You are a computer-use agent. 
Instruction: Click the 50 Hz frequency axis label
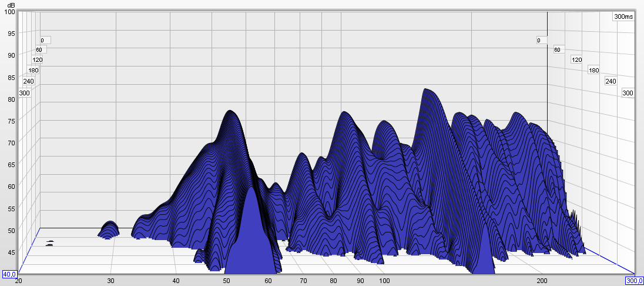click(226, 281)
